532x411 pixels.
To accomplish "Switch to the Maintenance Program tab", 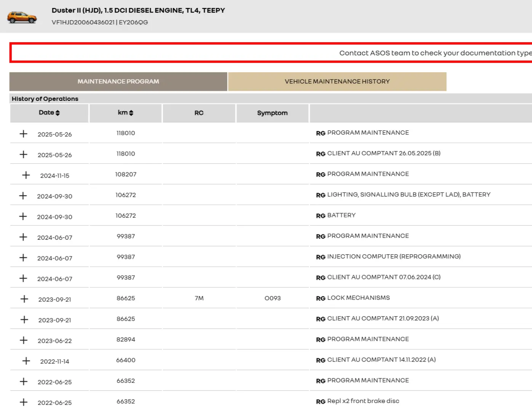I will click(118, 81).
